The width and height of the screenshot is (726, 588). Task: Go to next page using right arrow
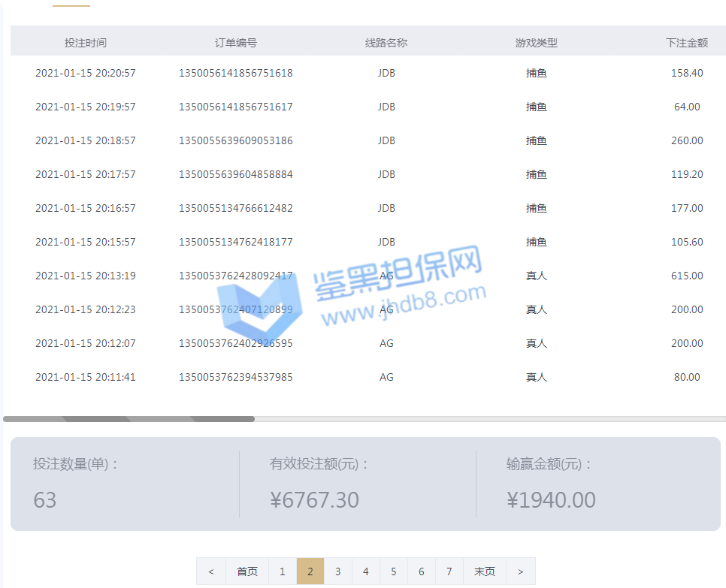coord(520,571)
